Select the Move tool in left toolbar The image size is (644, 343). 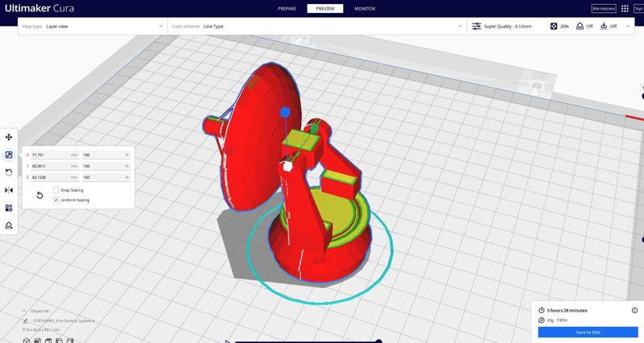click(x=9, y=137)
